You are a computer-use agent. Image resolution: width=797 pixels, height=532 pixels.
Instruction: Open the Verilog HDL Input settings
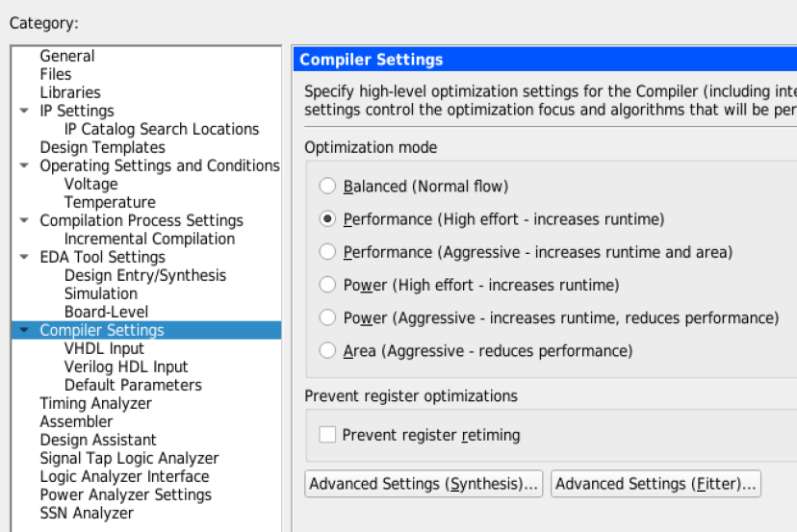[x=126, y=367]
